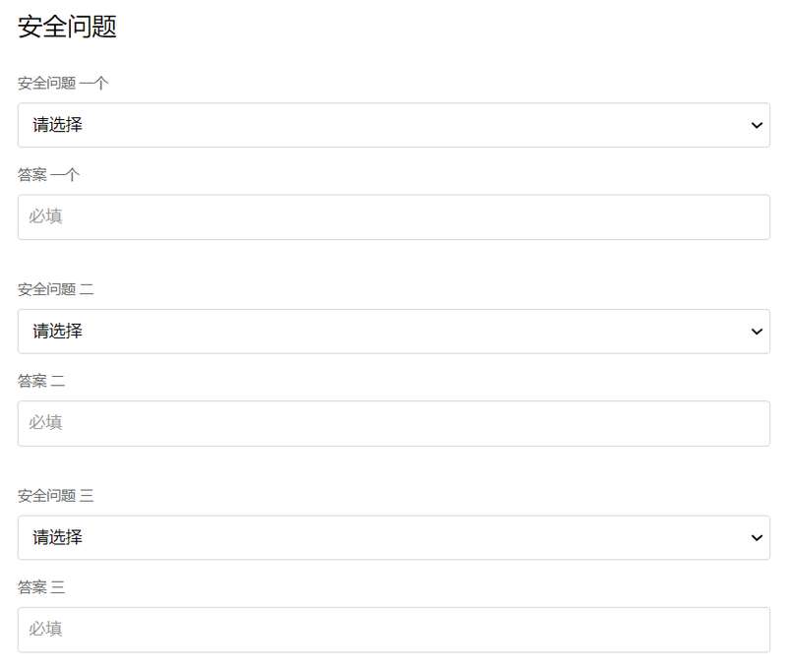Click the 安全问题 三 field label
Image resolution: width=787 pixels, height=672 pixels.
coord(56,495)
